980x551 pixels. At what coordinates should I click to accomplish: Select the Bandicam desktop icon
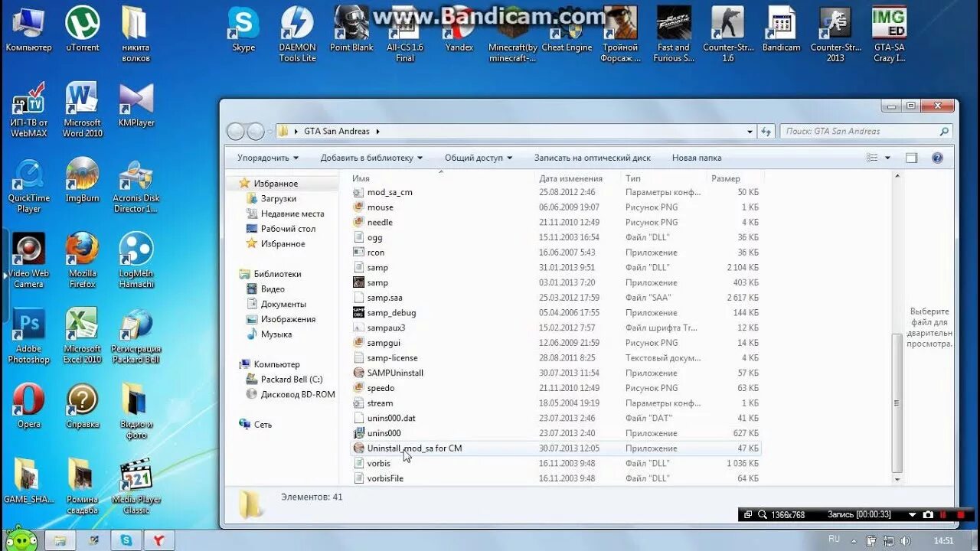click(781, 29)
